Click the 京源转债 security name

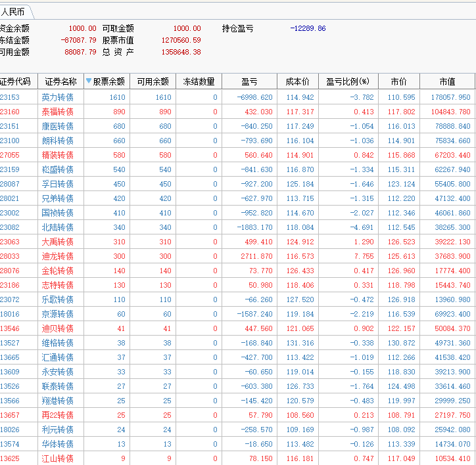click(x=58, y=314)
